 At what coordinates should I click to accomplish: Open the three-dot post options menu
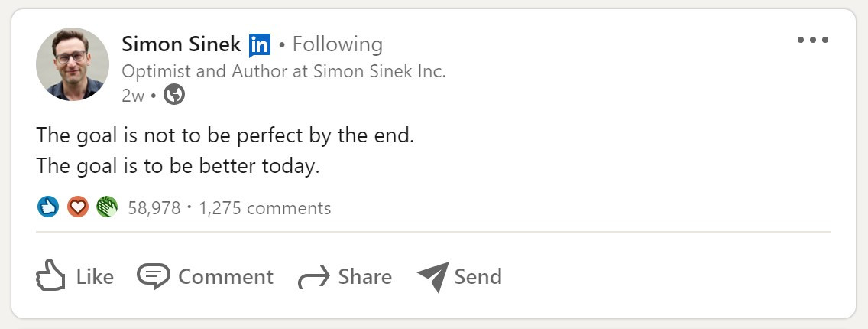click(x=813, y=41)
